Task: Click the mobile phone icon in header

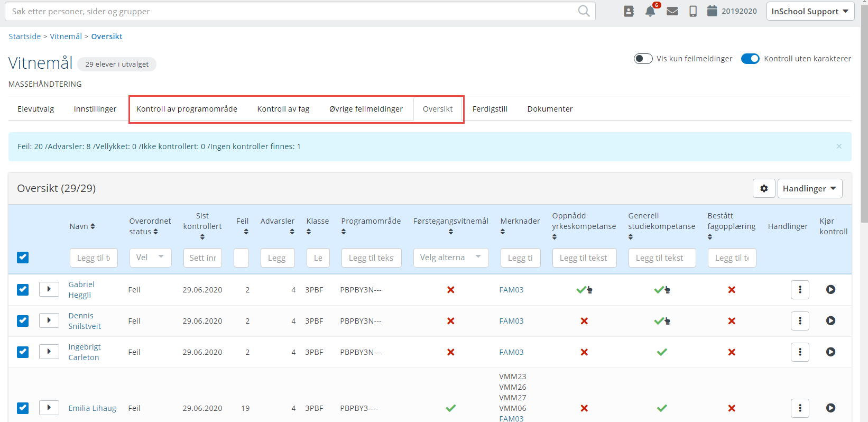Action: tap(693, 11)
